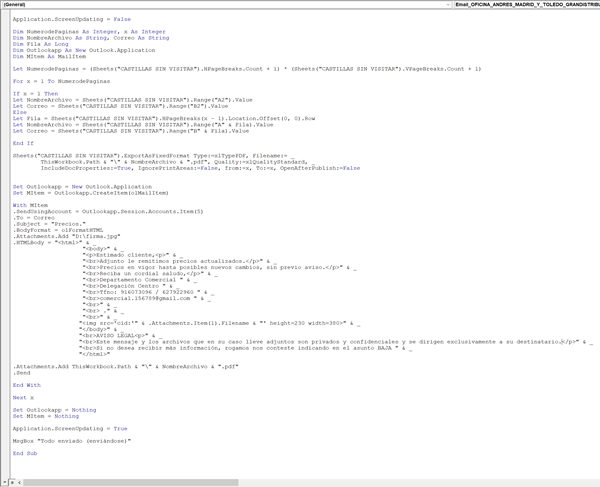Image resolution: width=600 pixels, height=487 pixels.
Task: Click the MsgBox "Todo enviado" line
Action: pos(72,441)
